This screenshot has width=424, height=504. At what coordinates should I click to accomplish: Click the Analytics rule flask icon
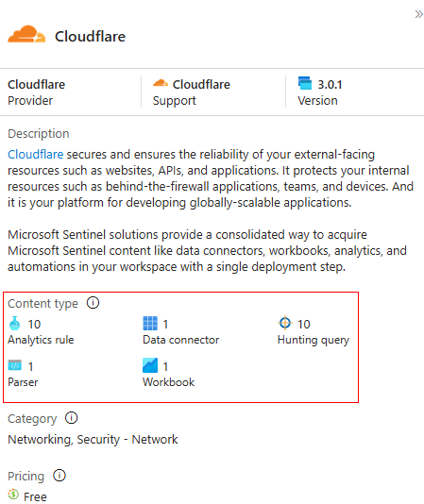point(14,324)
